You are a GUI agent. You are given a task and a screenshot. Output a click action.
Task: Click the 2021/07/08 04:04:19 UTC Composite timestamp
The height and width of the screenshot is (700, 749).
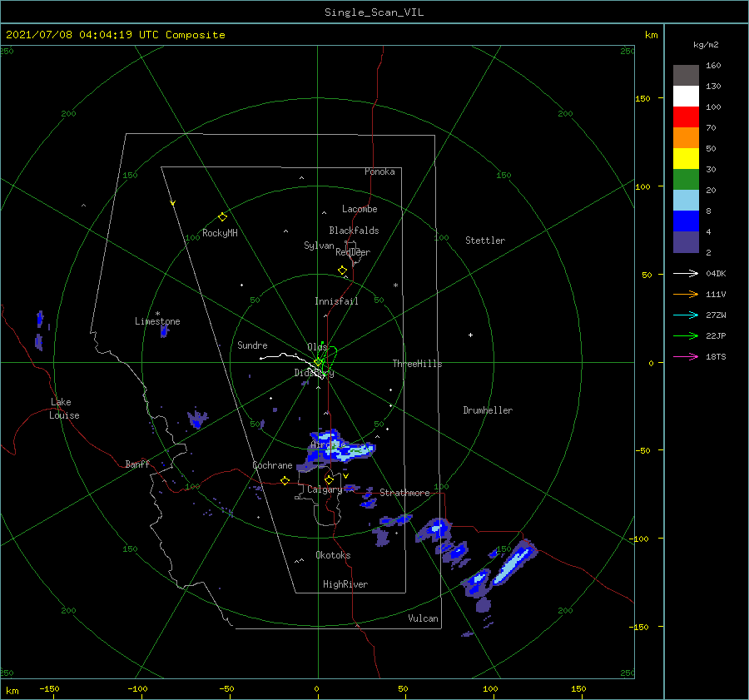click(x=115, y=35)
